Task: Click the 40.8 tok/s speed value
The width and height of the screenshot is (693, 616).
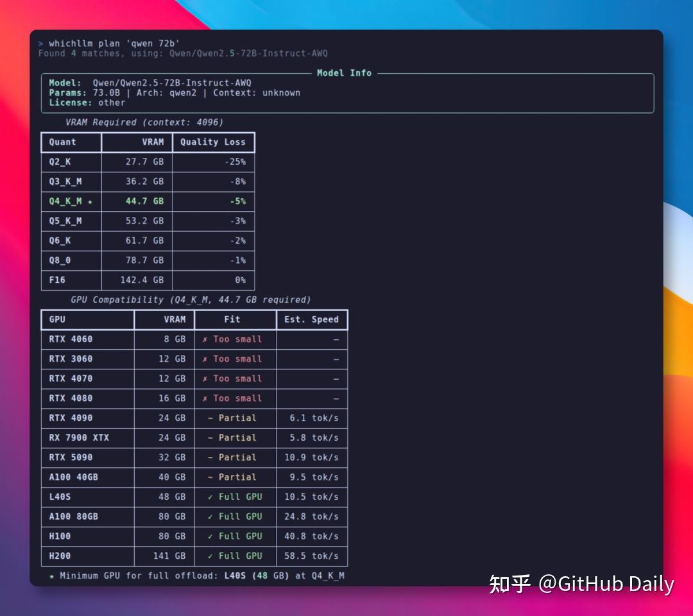Action: click(312, 536)
